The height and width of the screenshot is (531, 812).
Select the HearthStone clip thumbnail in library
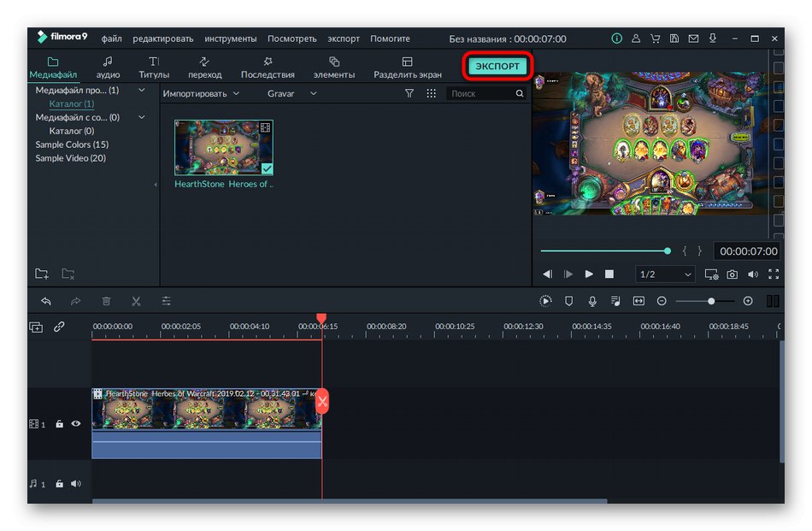[224, 148]
